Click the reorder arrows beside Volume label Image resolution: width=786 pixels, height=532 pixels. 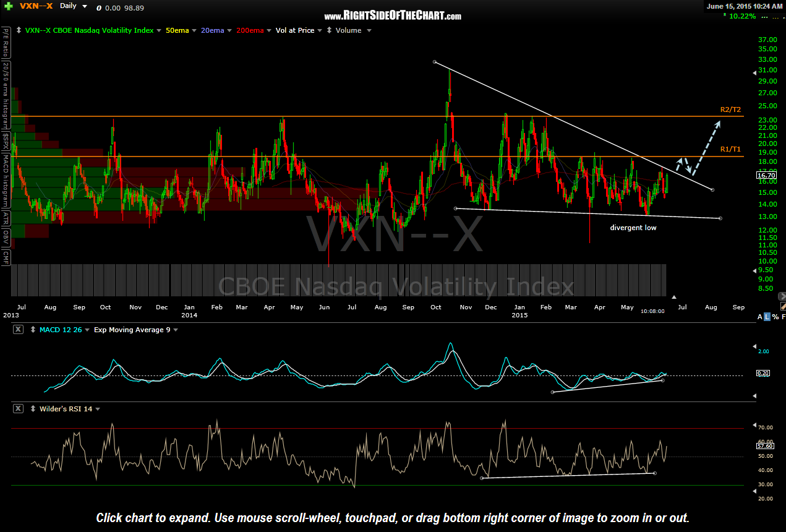(x=330, y=30)
